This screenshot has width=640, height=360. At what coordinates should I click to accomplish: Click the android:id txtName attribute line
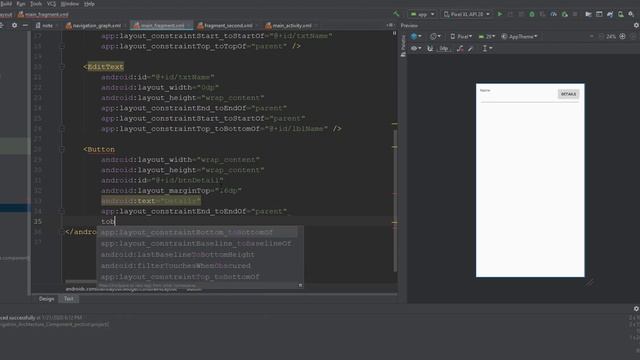(158, 77)
